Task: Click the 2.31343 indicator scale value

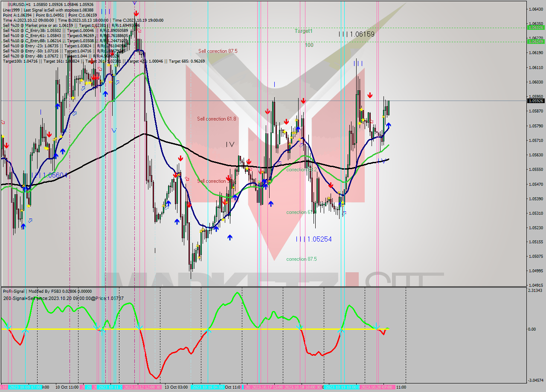Action: click(535, 290)
